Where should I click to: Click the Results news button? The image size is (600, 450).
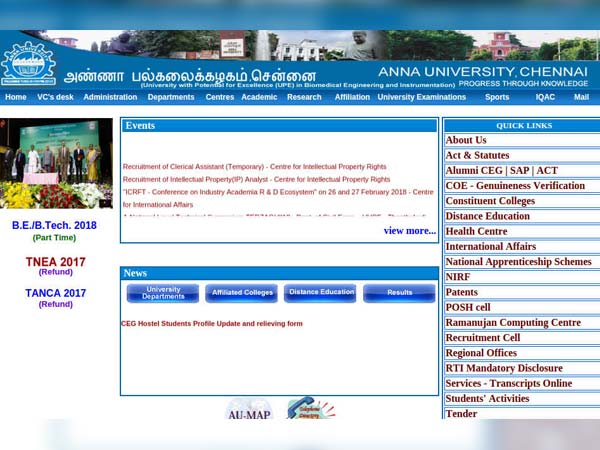[x=399, y=293]
